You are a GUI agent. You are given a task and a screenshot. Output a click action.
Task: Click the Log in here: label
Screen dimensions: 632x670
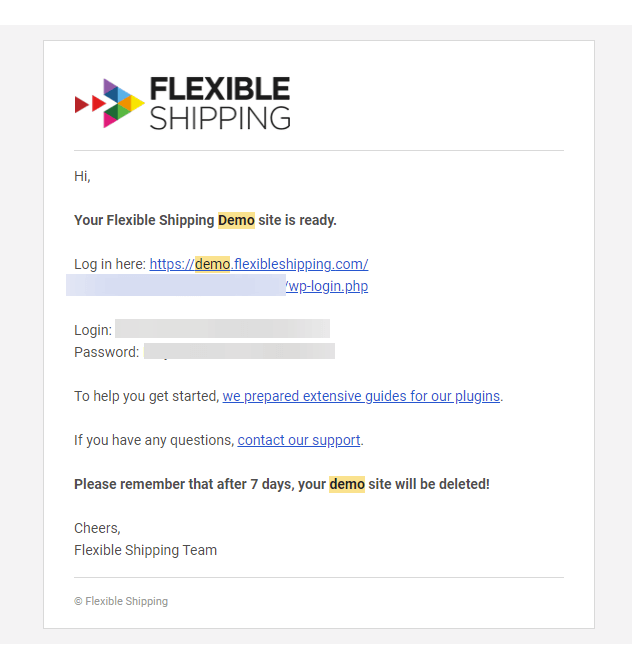[110, 264]
